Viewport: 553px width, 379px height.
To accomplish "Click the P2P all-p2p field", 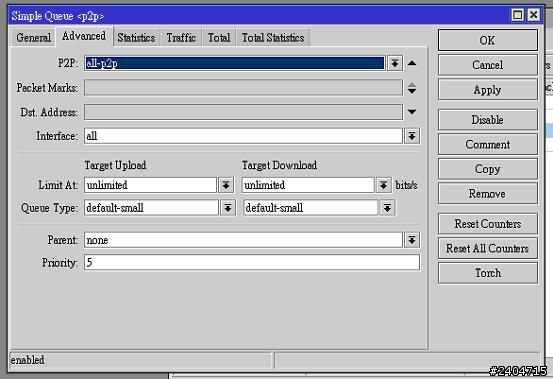I will 235,63.
